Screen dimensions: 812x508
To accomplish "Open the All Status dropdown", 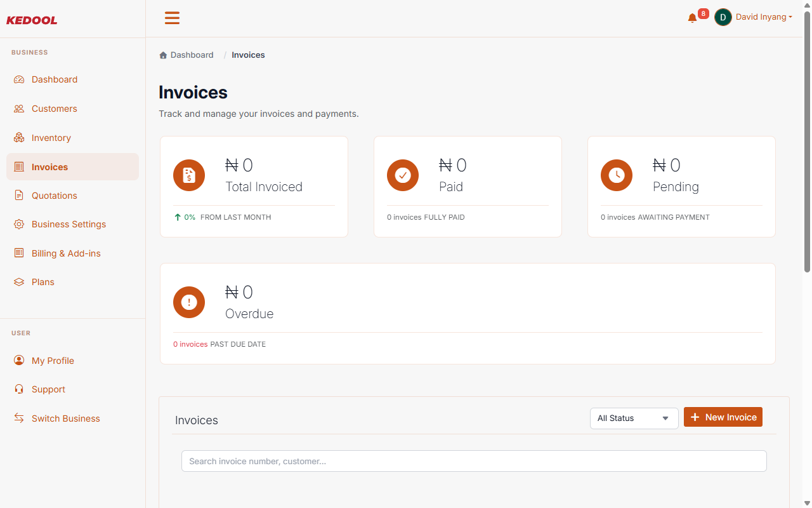I will 634,418.
